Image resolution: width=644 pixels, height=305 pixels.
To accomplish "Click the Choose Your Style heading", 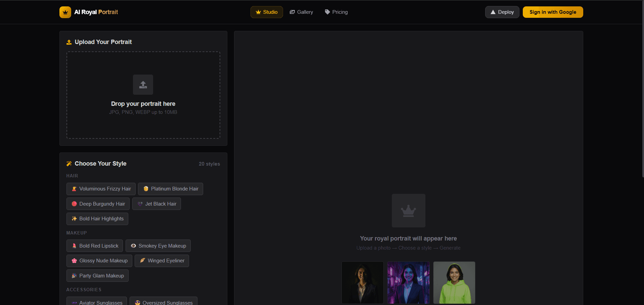I will tap(100, 164).
